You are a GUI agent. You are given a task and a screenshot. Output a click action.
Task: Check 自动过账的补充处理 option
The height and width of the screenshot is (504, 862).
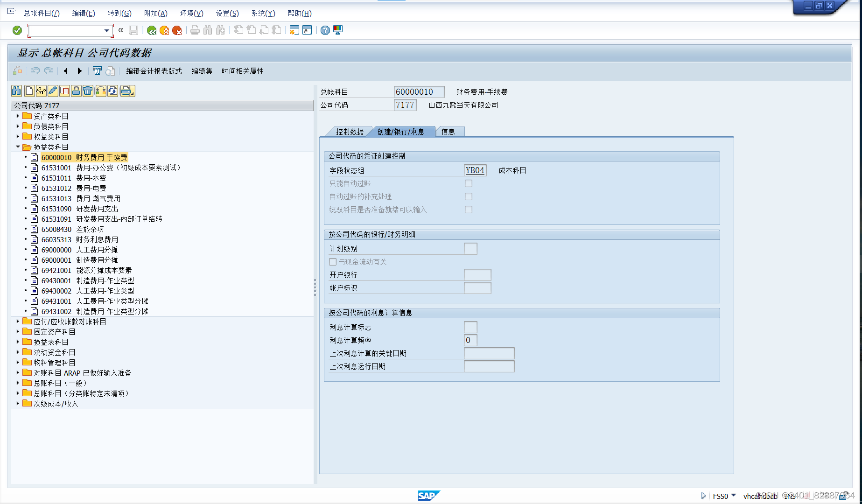tap(469, 196)
